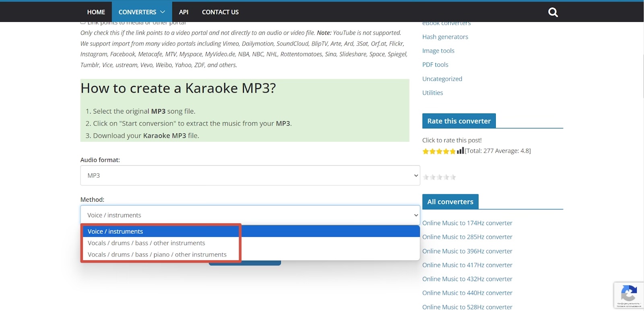This screenshot has height=311, width=644.
Task: Open the Hash generators category link
Action: [x=445, y=37]
